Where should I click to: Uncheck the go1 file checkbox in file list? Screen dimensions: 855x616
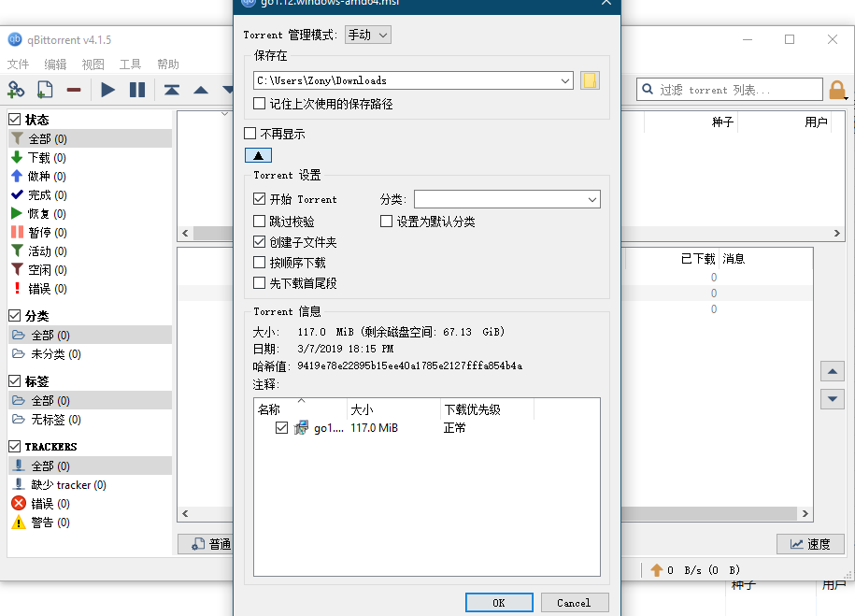tap(281, 428)
